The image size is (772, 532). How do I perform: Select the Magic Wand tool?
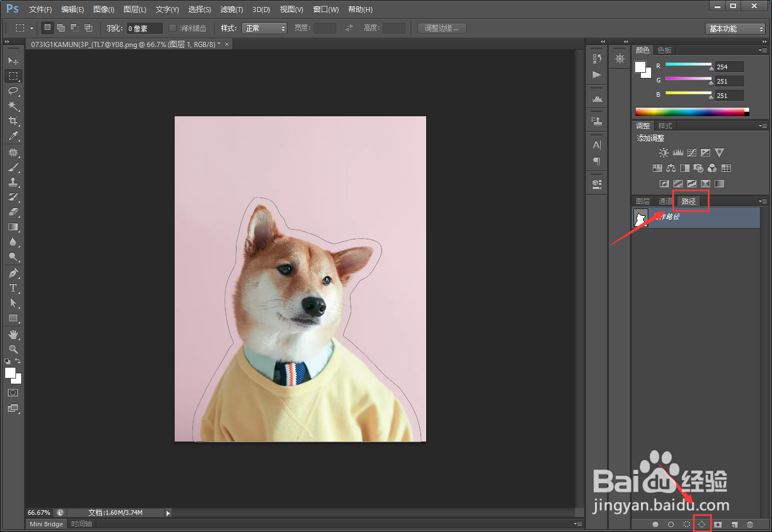pyautogui.click(x=13, y=106)
